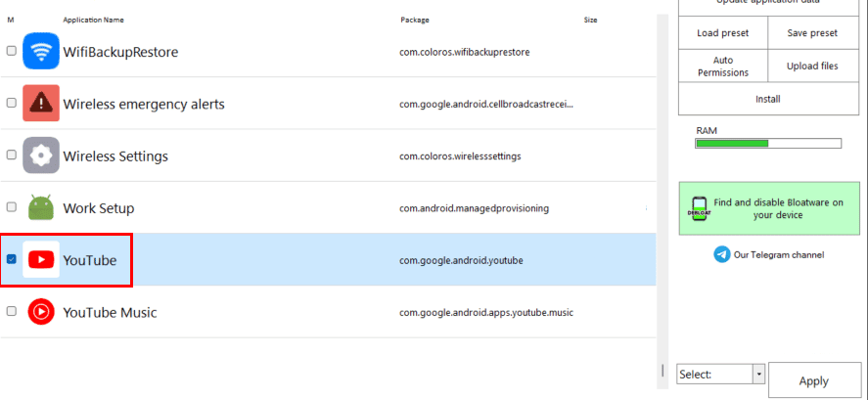
Task: Click the Save preset button
Action: tap(812, 33)
